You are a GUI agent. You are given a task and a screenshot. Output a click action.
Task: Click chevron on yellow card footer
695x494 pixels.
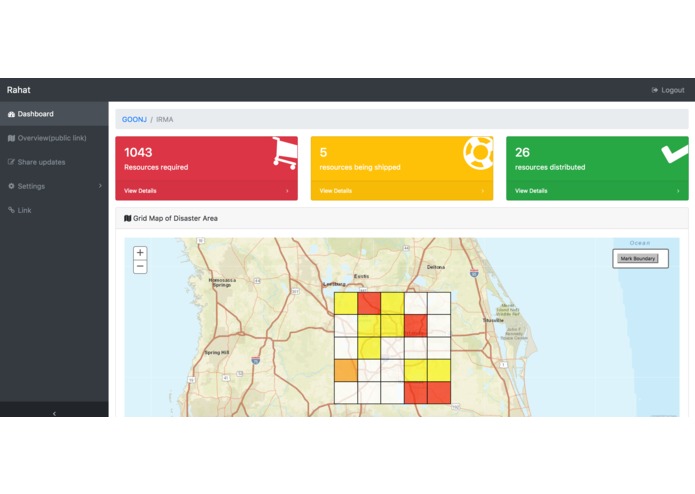(483, 191)
